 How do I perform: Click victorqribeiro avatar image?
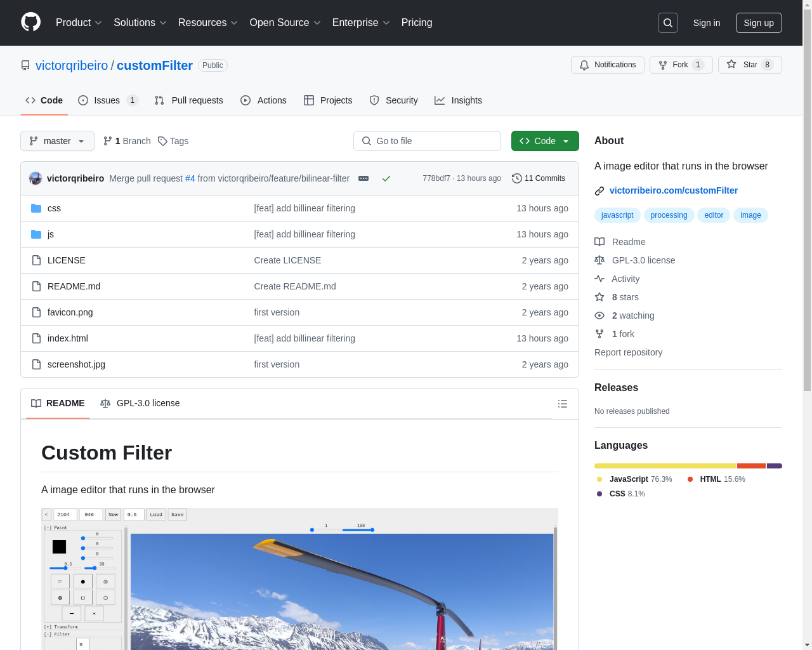(36, 178)
